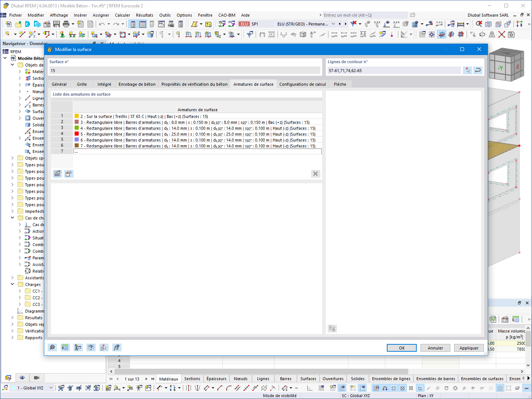Click the mirror tool icon in toolbar
This screenshot has height=399, width=532.
coord(492,34)
